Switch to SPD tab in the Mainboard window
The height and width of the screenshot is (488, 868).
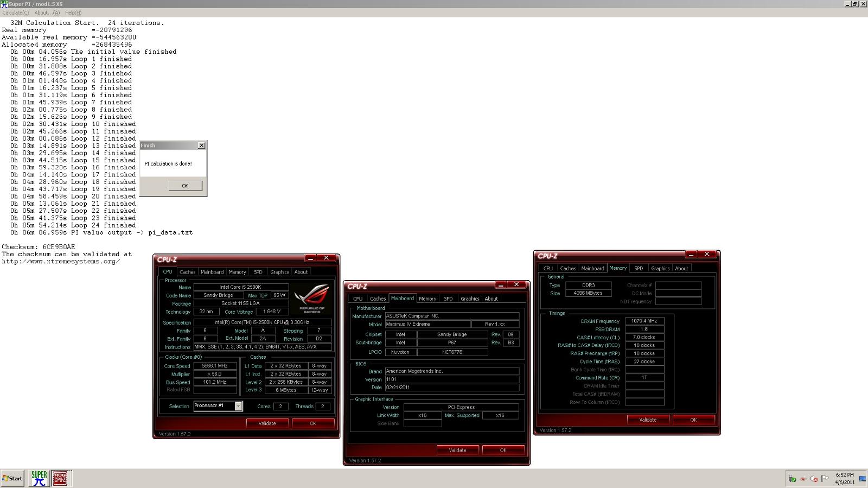[448, 299]
